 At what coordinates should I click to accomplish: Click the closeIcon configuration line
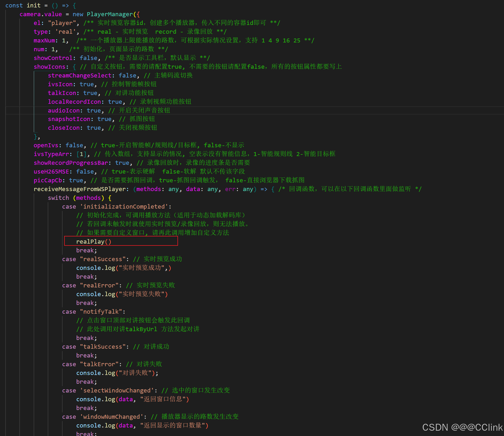64,128
